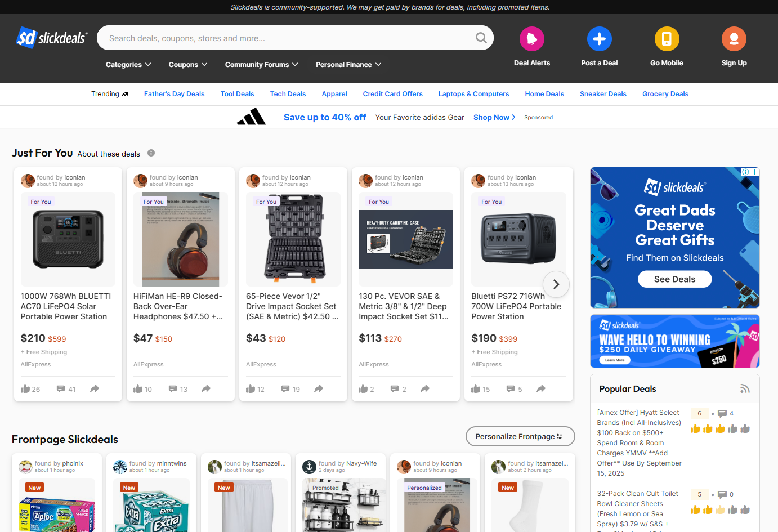Screen dimensions: 778x532
Task: Expand the Coupons dropdown
Action: coord(188,65)
